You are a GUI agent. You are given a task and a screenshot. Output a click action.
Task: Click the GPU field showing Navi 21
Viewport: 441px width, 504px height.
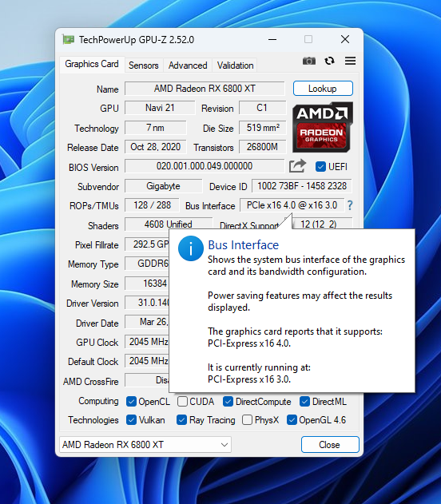point(160,108)
